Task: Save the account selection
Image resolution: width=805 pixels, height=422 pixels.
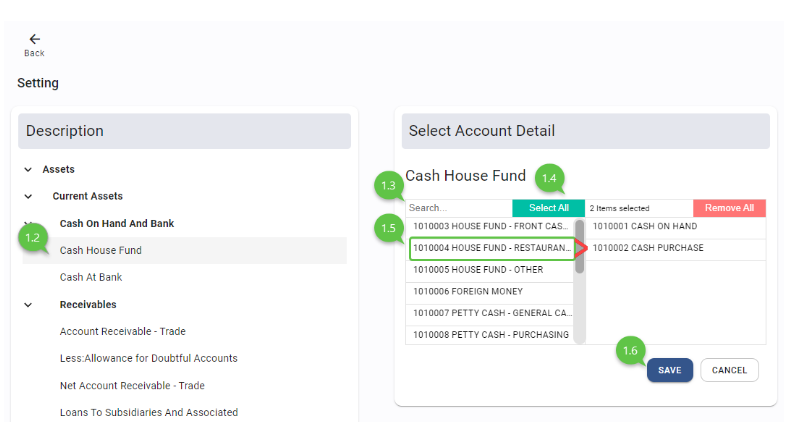Action: (x=670, y=370)
